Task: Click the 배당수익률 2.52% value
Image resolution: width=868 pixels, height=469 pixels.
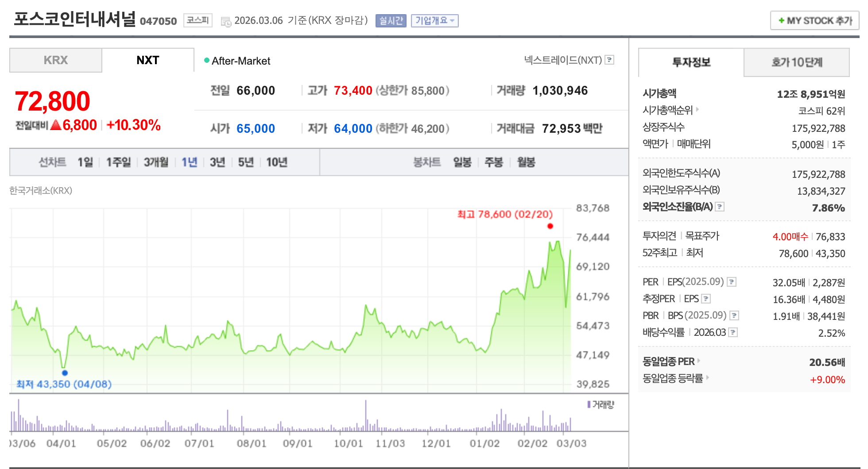Action: (x=831, y=333)
